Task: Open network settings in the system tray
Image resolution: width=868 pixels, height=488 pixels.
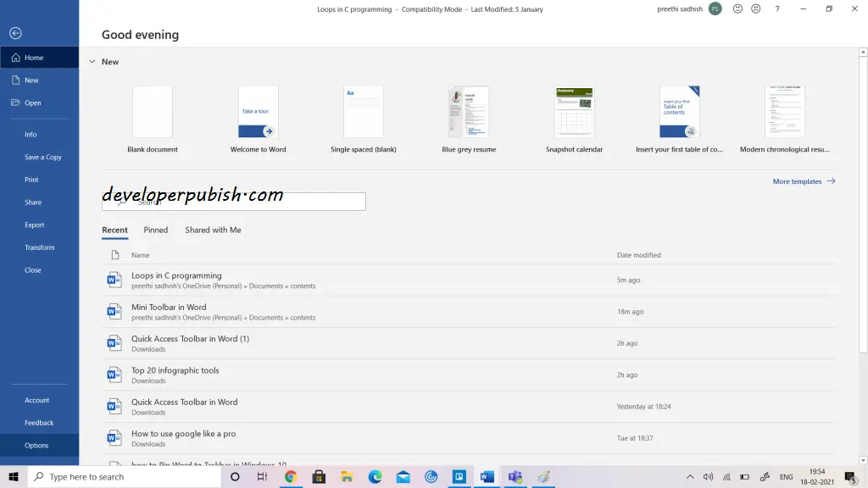Action: 726,476
